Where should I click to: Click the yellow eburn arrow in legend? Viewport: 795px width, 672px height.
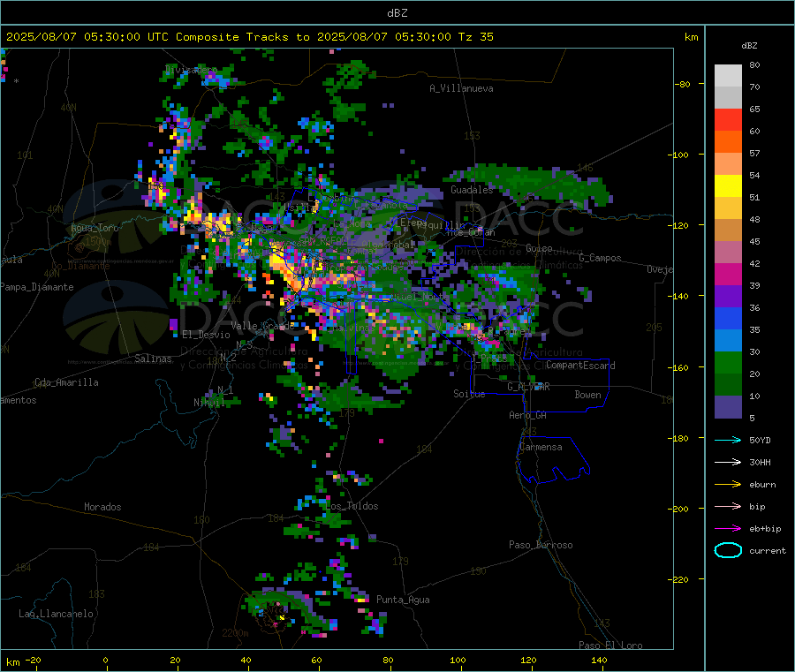pyautogui.click(x=728, y=485)
